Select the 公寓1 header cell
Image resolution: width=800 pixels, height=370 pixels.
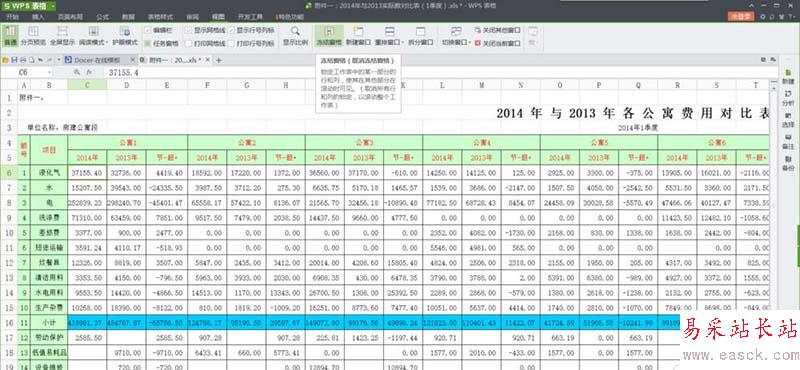pyautogui.click(x=128, y=142)
